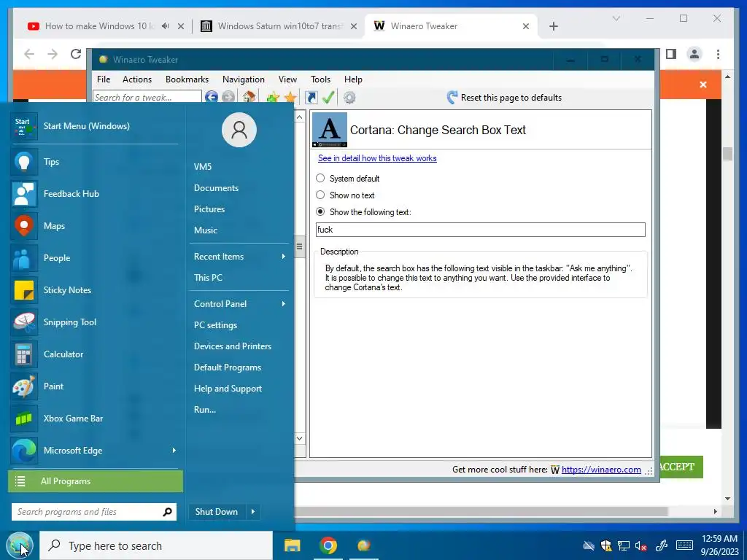Click the Winaero Tweaker taskbar icon

(x=364, y=545)
